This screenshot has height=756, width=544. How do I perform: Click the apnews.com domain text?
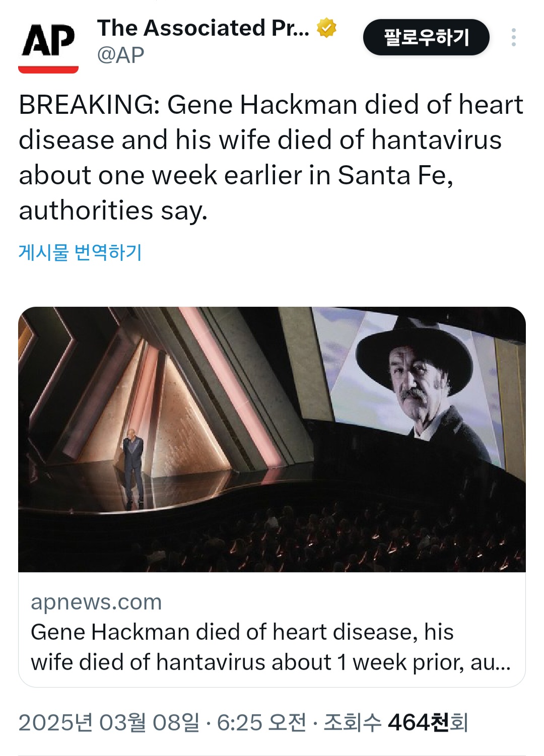coord(96,602)
